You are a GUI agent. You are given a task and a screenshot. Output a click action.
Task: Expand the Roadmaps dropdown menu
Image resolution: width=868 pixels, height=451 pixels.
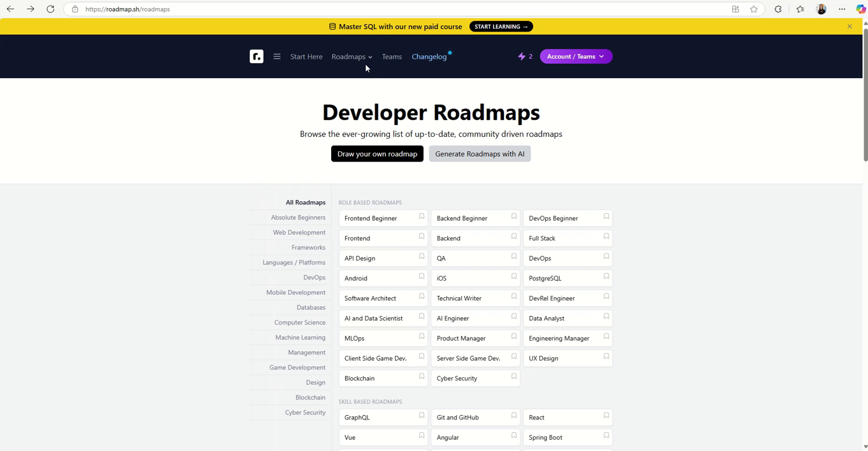click(352, 56)
